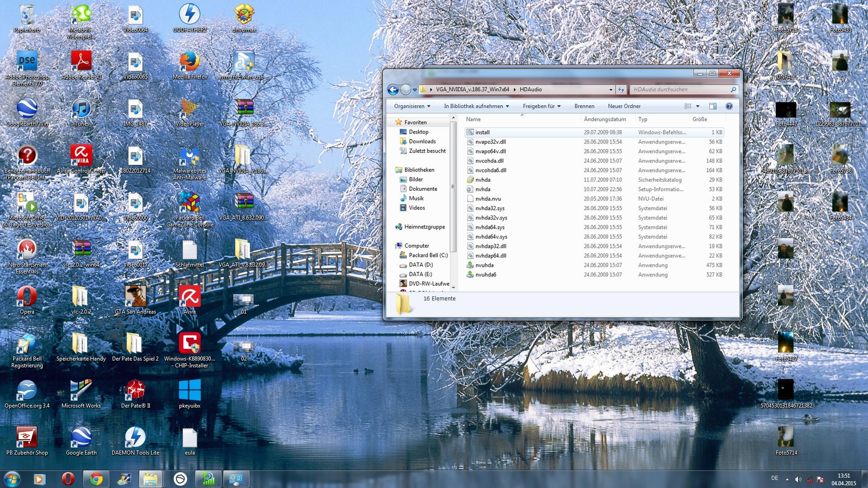Sort files by the Name column header
The width and height of the screenshot is (868, 488).
point(522,119)
